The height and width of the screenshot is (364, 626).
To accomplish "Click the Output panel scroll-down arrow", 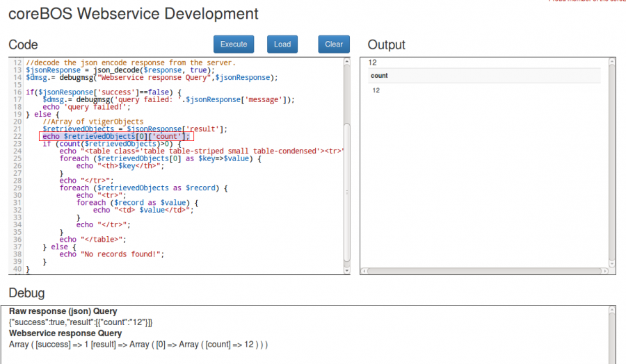I will 612,262.
